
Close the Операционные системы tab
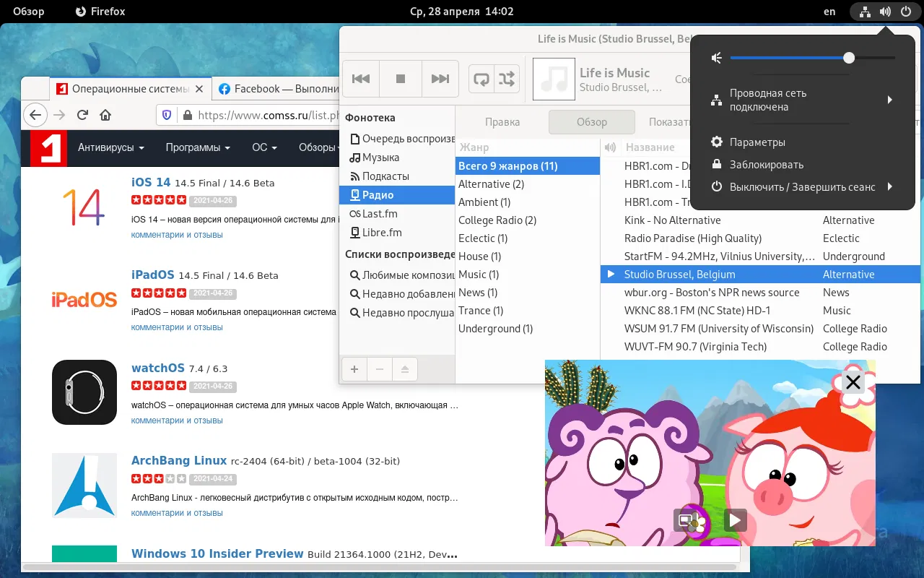(x=200, y=89)
